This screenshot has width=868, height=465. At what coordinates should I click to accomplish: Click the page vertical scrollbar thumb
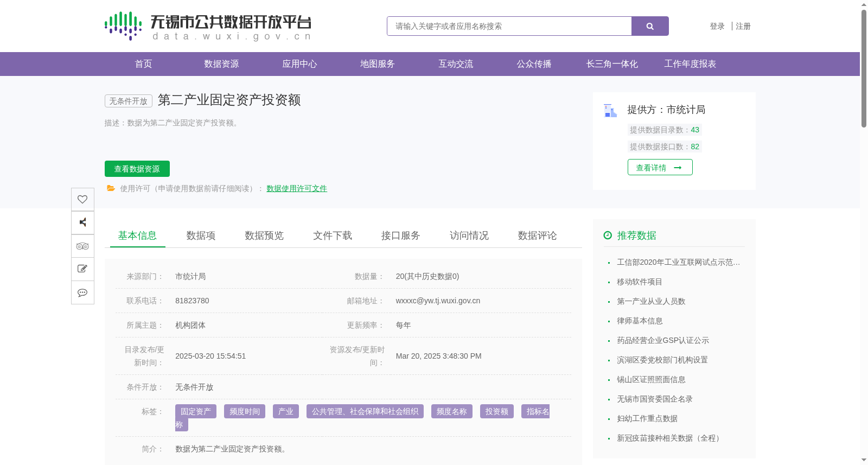(864, 68)
